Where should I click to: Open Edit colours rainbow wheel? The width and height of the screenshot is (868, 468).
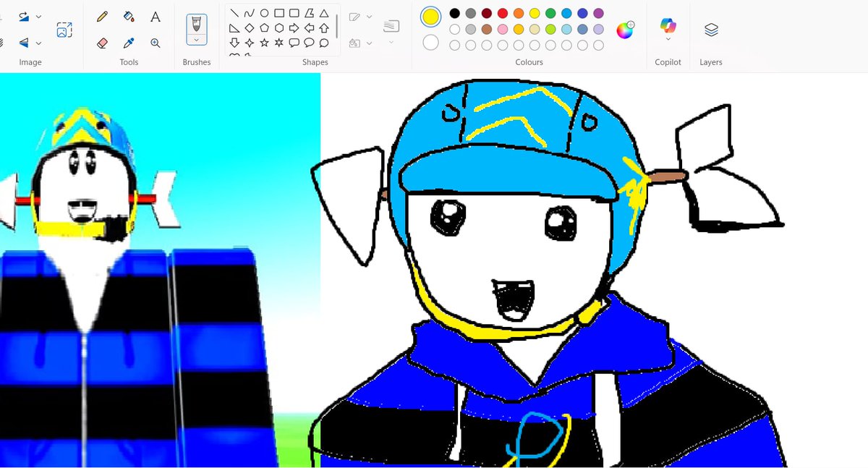625,30
